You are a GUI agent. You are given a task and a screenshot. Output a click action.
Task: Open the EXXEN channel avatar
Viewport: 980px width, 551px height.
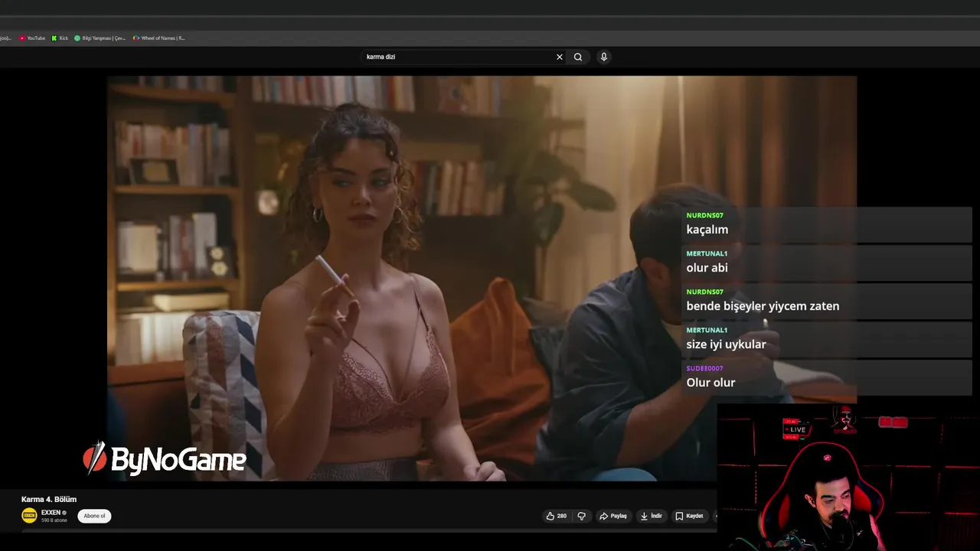[29, 515]
